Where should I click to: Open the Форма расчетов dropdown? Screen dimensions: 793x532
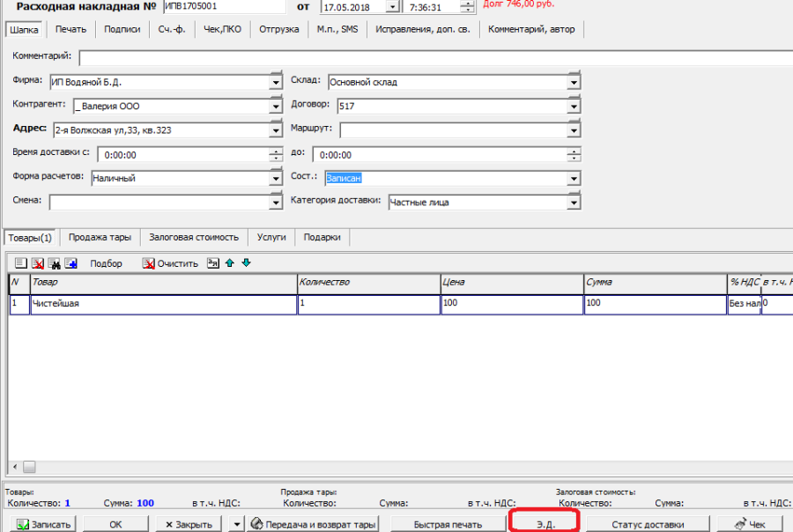[276, 178]
